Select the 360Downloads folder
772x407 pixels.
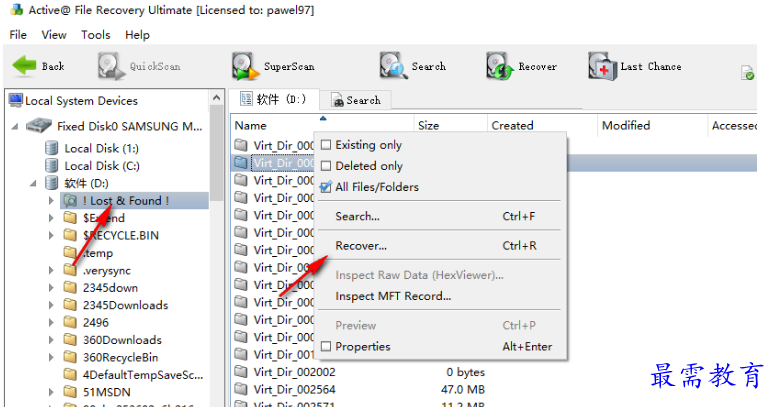click(122, 340)
